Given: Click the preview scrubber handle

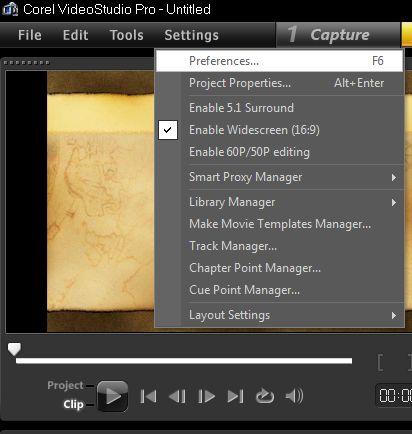Looking at the screenshot, I should 14,349.
